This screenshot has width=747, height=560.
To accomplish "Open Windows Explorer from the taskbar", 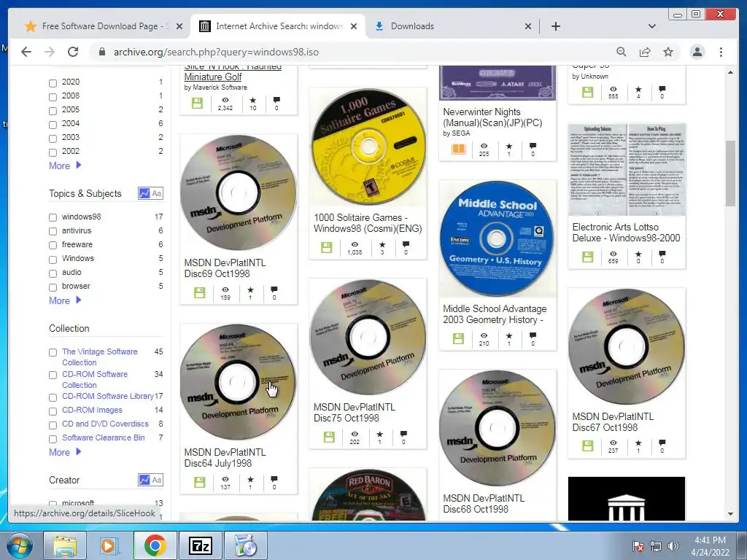I will (65, 545).
